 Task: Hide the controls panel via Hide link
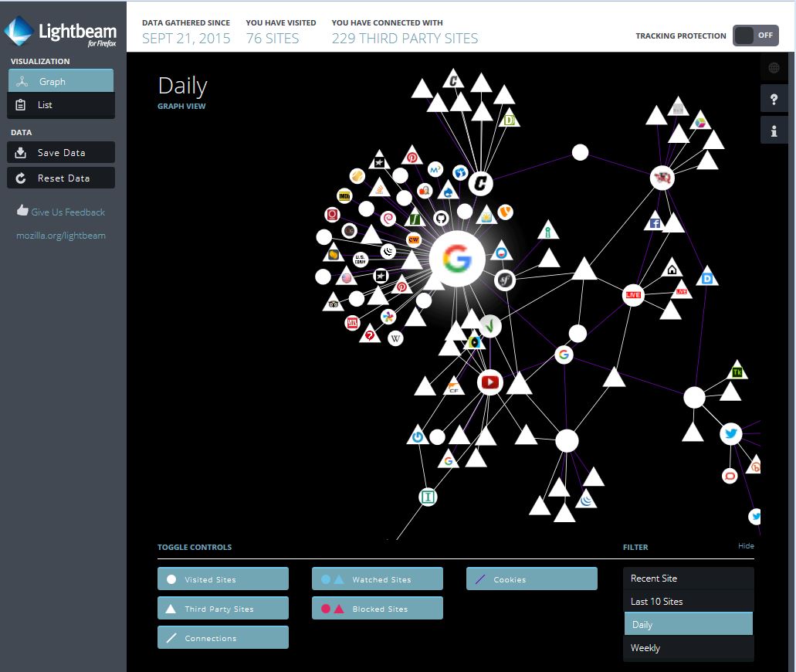point(746,545)
